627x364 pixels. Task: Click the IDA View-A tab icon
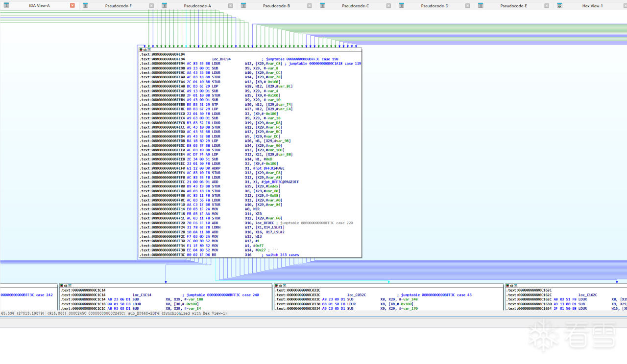(x=6, y=6)
